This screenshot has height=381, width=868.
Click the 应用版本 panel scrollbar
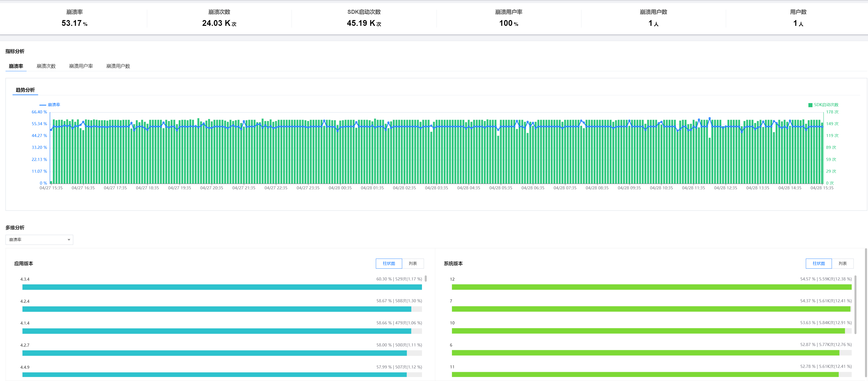[425, 279]
